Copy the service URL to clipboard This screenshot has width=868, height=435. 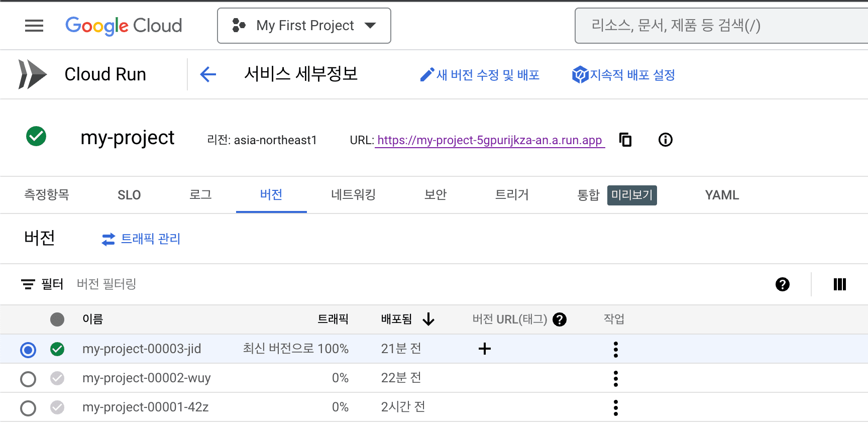tap(625, 140)
